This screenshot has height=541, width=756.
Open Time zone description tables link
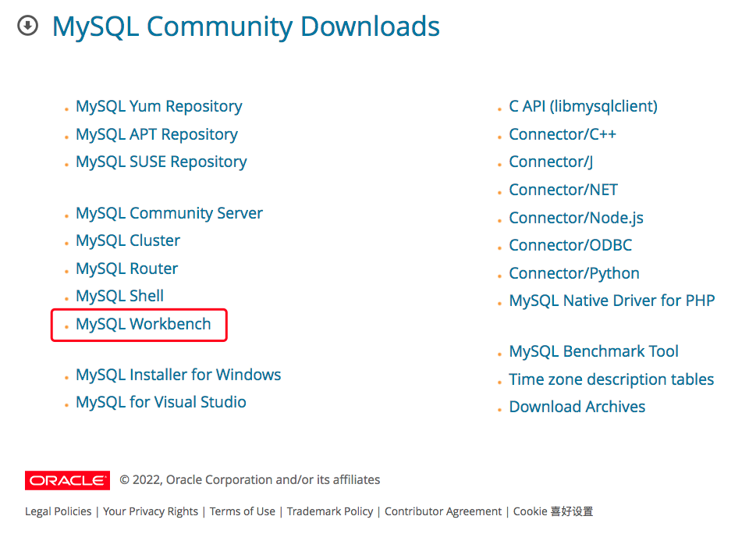(x=612, y=379)
